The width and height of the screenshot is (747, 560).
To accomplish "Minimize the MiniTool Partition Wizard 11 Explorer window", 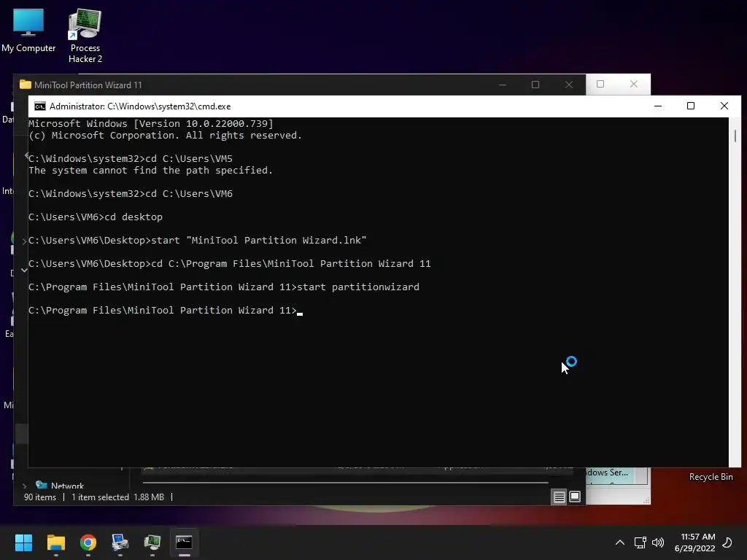I will [503, 85].
